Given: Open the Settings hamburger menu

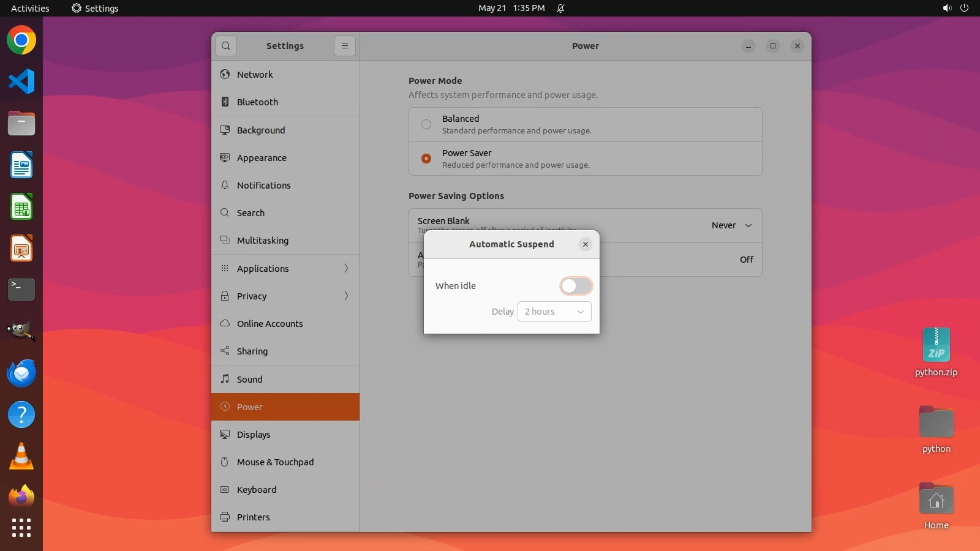Looking at the screenshot, I should (x=345, y=46).
